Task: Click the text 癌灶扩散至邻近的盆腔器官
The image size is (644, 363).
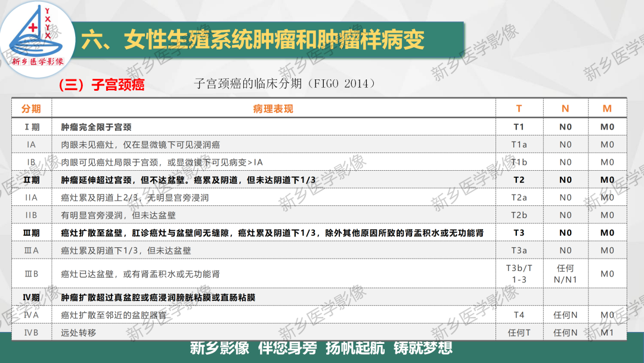Action: click(x=114, y=315)
